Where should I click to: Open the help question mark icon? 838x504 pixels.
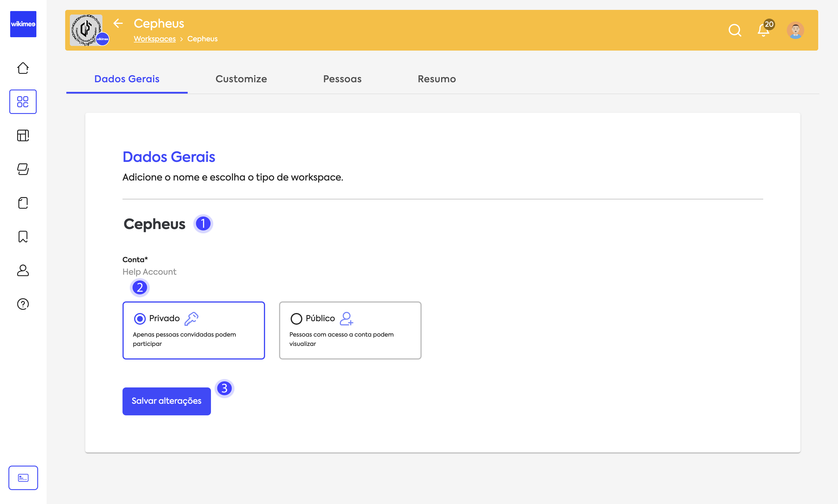[x=23, y=304]
